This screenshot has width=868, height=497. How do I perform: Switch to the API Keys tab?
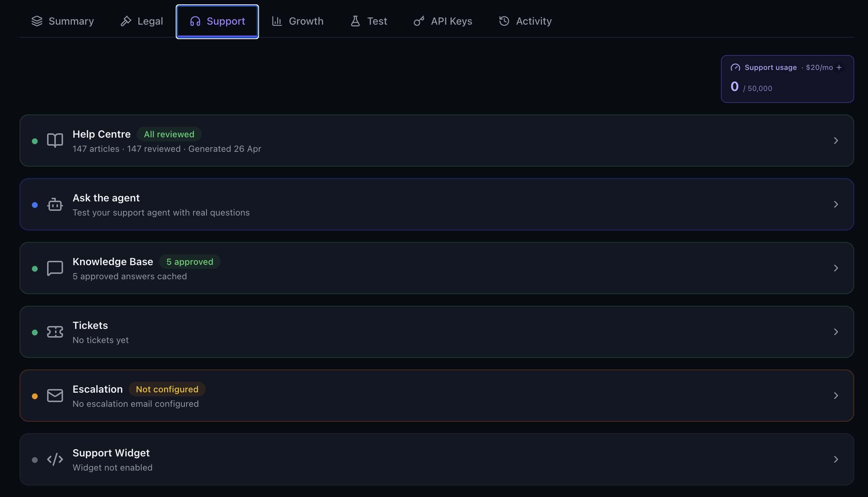[x=443, y=21]
